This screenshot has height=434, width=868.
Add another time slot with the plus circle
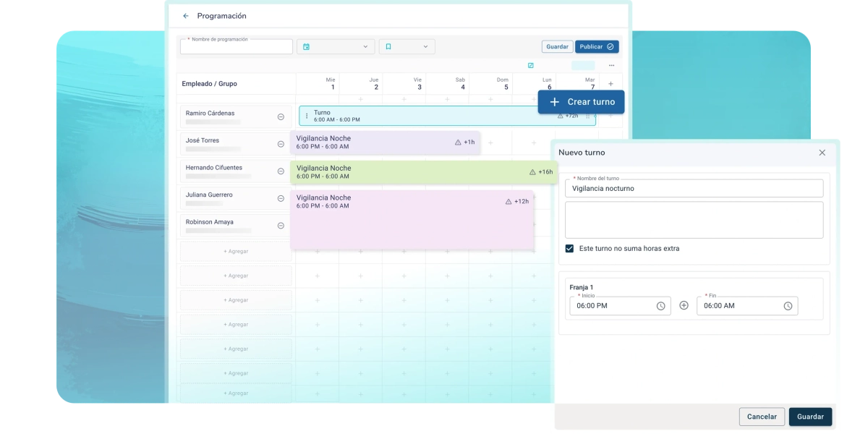point(684,306)
